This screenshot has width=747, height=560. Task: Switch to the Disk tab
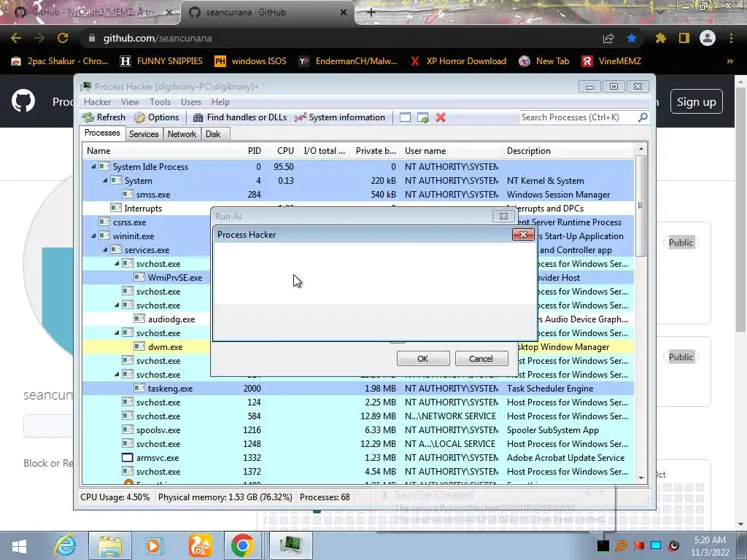pos(214,134)
